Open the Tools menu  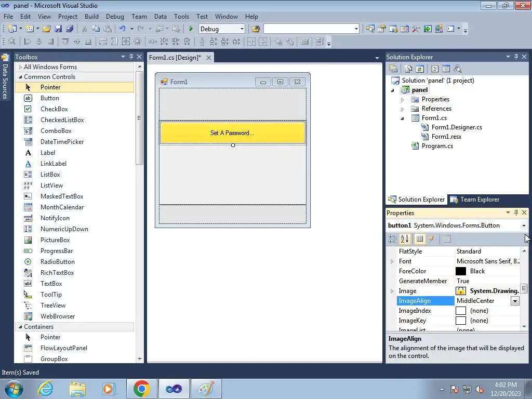pyautogui.click(x=181, y=16)
